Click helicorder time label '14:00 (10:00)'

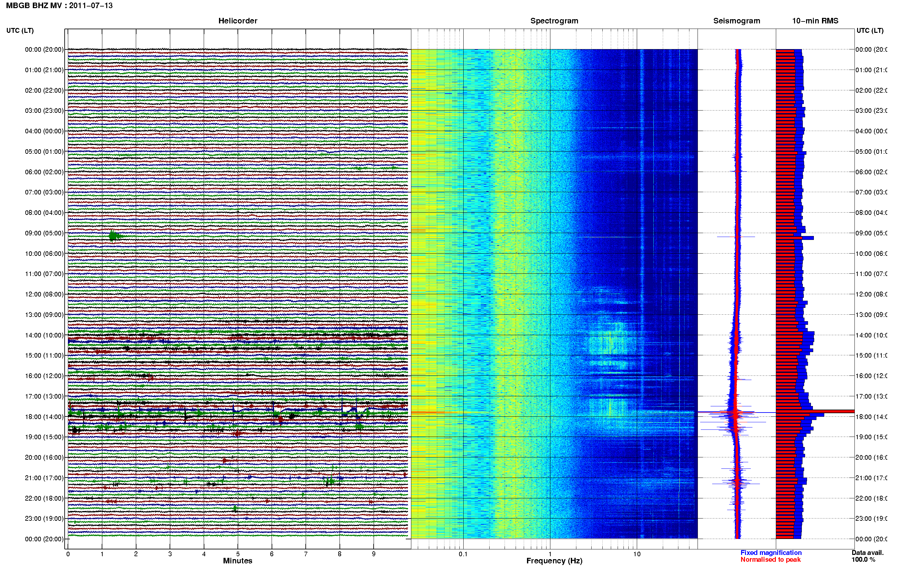44,335
